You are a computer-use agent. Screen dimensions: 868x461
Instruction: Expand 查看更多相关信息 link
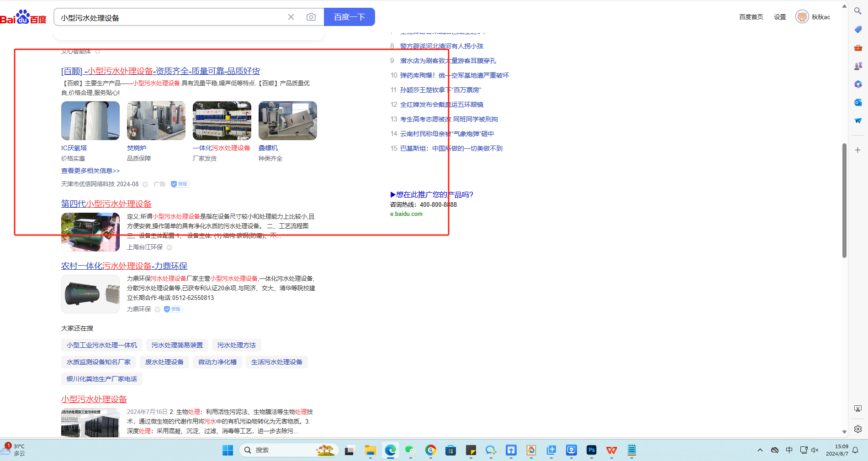click(x=90, y=171)
